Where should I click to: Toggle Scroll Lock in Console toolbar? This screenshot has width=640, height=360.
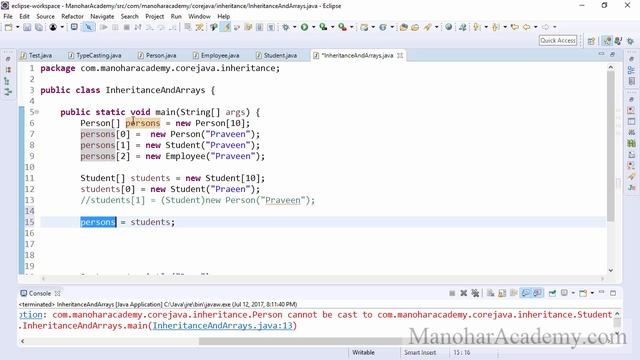click(x=502, y=293)
